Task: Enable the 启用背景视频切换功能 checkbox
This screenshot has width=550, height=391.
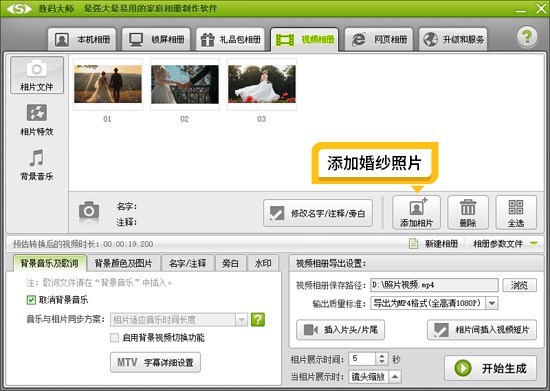Action: (x=114, y=338)
